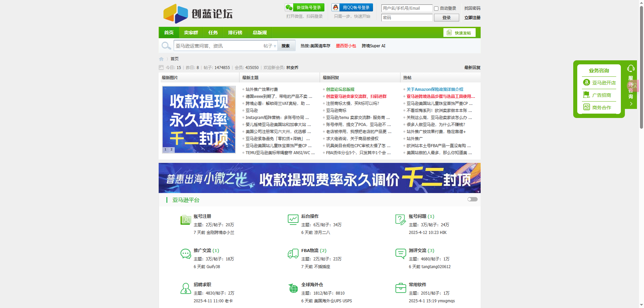This screenshot has height=308, width=644.
Task: Open the 卖家群 menu item
Action: click(191, 32)
